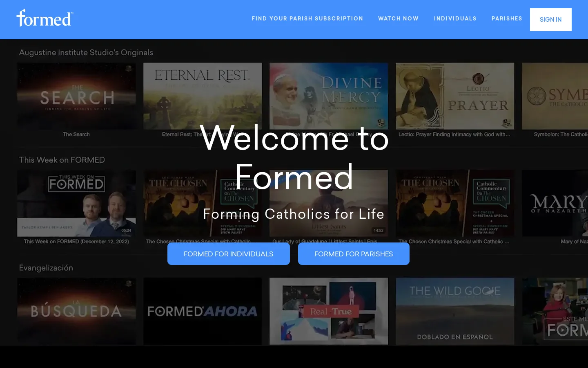Open the Divine Mercy thumbnail

click(x=329, y=96)
